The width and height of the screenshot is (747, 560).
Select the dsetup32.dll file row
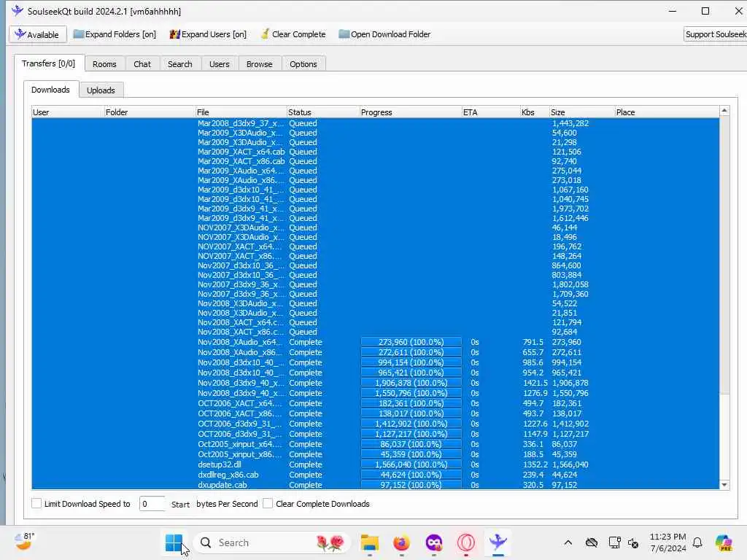click(x=375, y=464)
